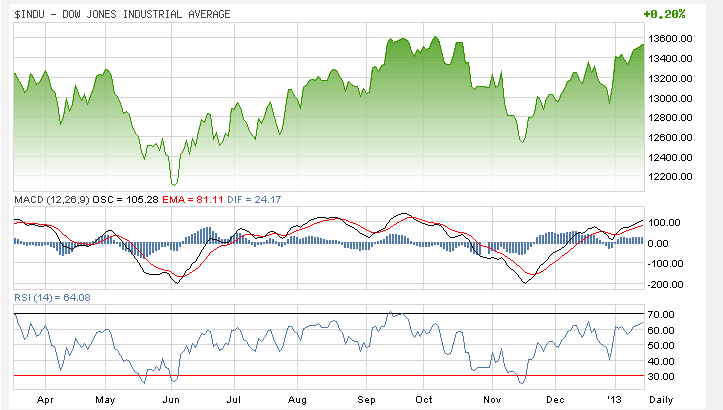Click the RSI axis label 30.00

[x=661, y=377]
